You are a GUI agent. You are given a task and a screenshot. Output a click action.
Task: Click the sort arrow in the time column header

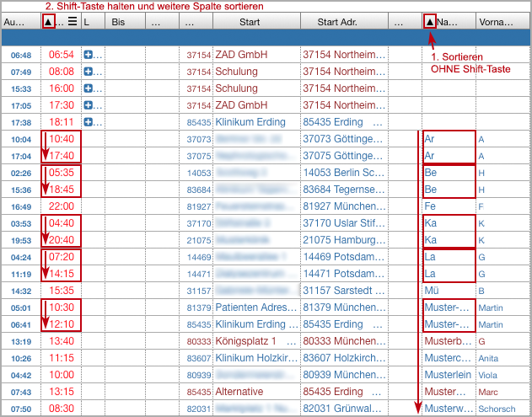click(49, 21)
